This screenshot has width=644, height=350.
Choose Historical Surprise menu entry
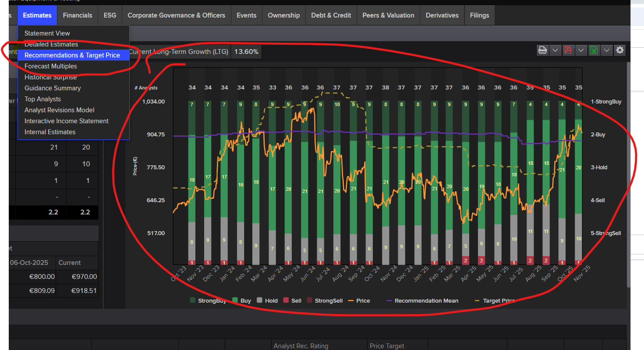(74, 77)
